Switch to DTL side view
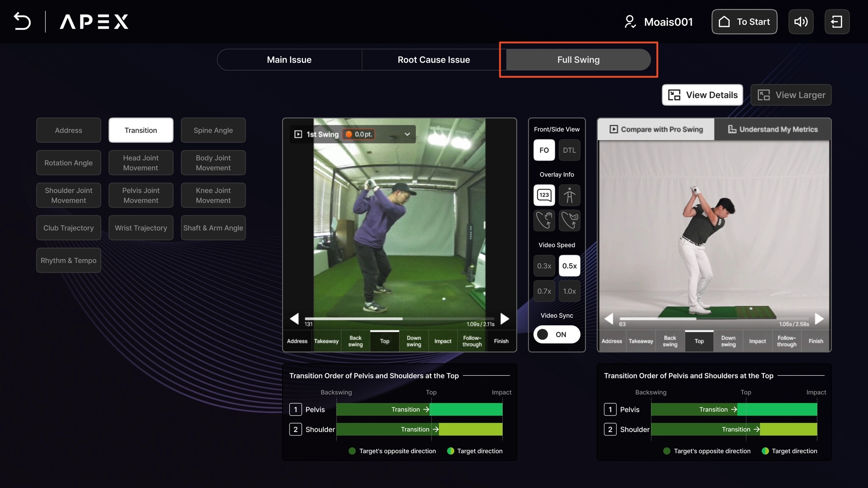 tap(569, 150)
